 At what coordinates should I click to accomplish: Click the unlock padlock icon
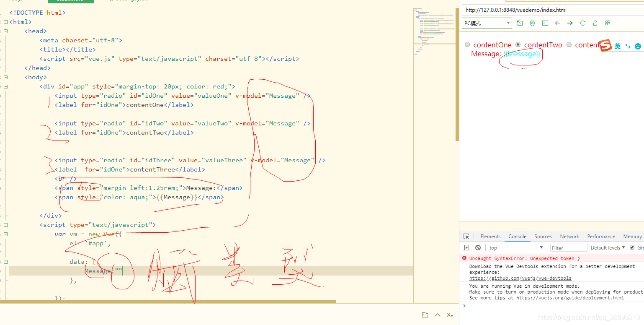tap(595, 23)
